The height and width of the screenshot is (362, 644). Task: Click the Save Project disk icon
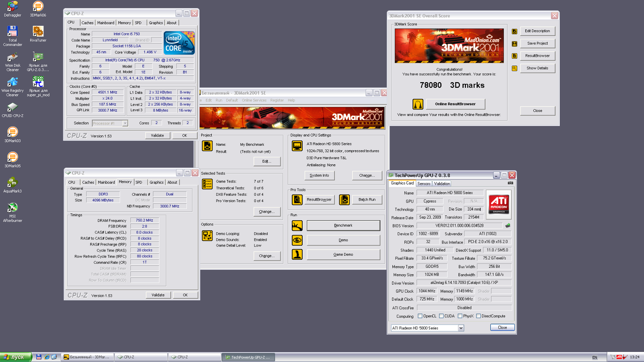click(514, 44)
